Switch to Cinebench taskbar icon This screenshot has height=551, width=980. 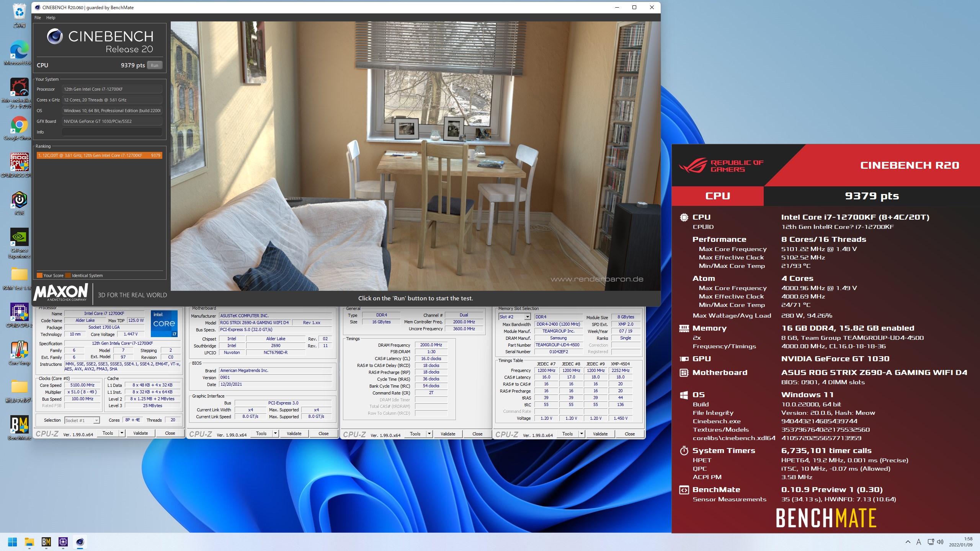point(80,542)
